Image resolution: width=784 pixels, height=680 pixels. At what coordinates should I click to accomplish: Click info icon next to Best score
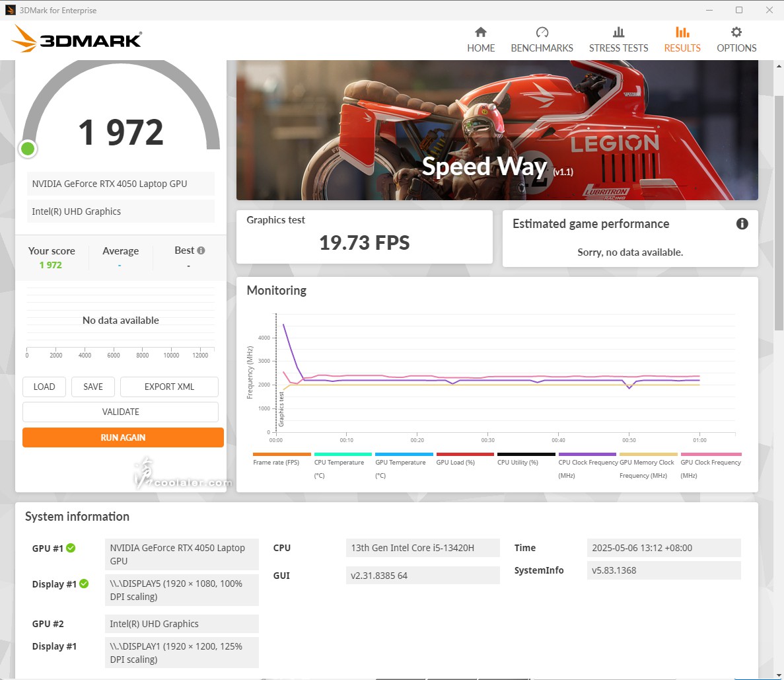201,250
